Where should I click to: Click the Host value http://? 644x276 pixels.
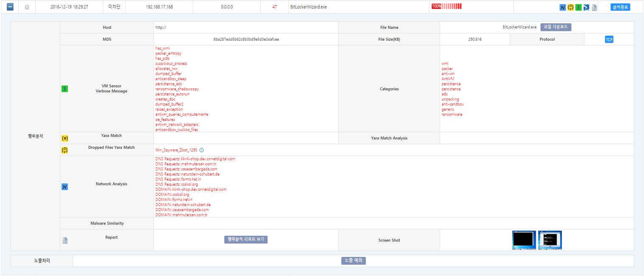click(161, 28)
